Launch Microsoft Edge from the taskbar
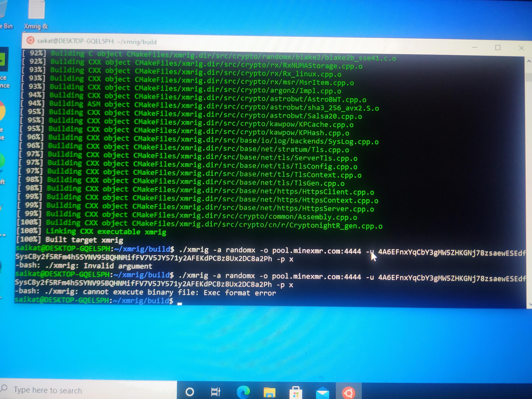 (243, 392)
